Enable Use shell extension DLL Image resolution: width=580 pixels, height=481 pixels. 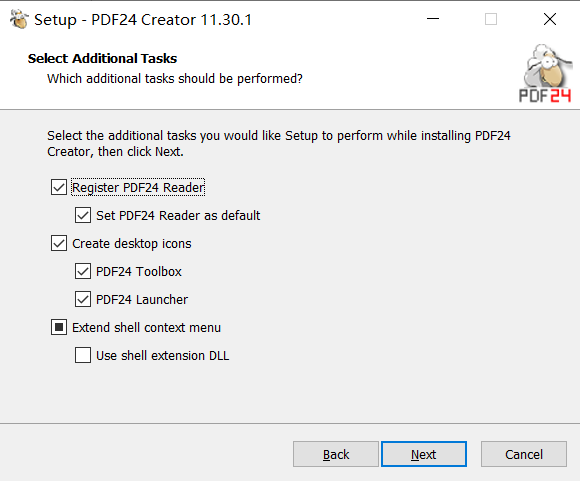pos(83,356)
